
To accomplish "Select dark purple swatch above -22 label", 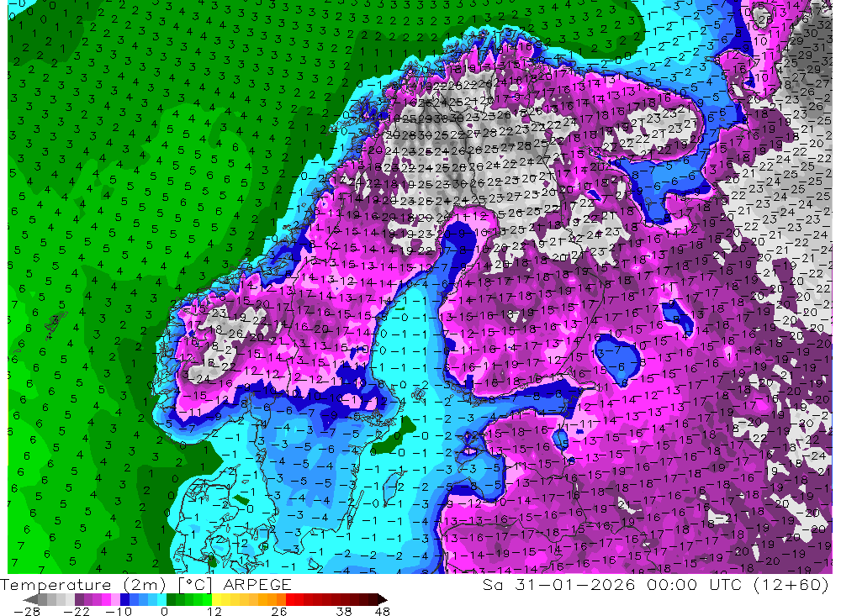I will 79,599.
